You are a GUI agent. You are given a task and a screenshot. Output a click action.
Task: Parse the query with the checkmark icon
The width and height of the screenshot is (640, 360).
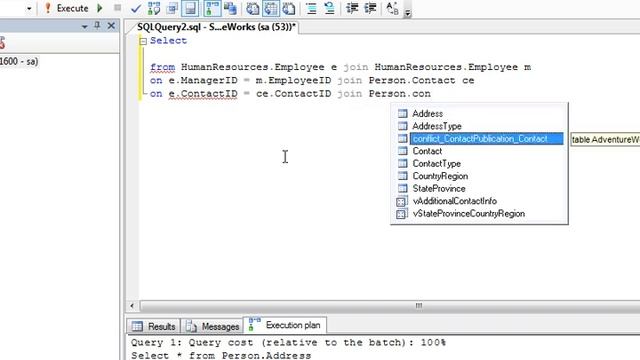click(x=136, y=8)
